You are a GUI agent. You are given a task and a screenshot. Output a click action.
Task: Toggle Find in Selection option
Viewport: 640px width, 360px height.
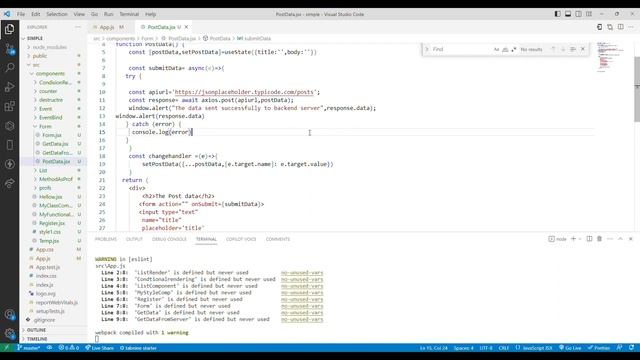[573, 49]
